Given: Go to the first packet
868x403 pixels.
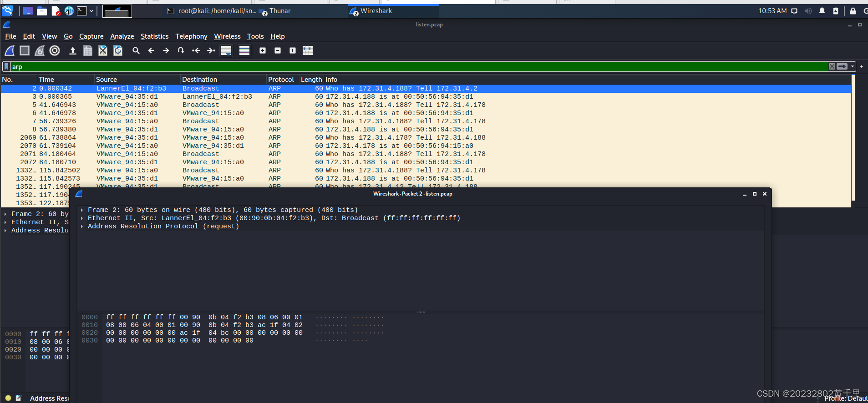Looking at the screenshot, I should (196, 50).
